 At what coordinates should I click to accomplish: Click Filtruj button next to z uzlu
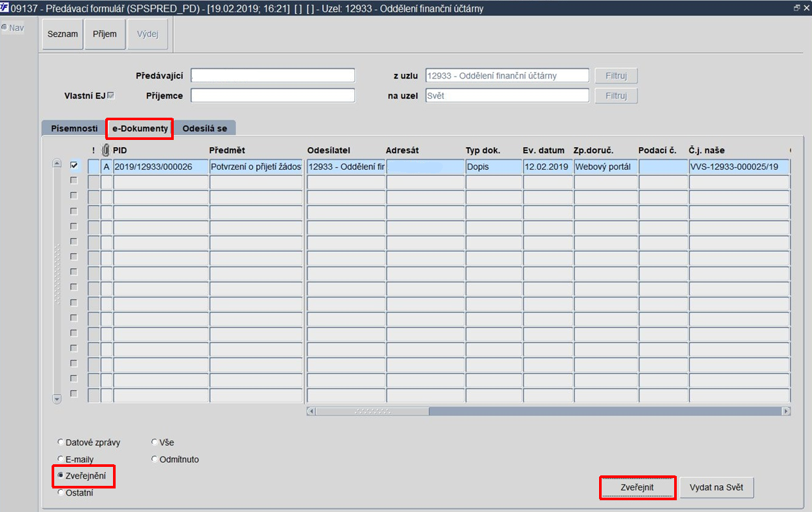[616, 75]
